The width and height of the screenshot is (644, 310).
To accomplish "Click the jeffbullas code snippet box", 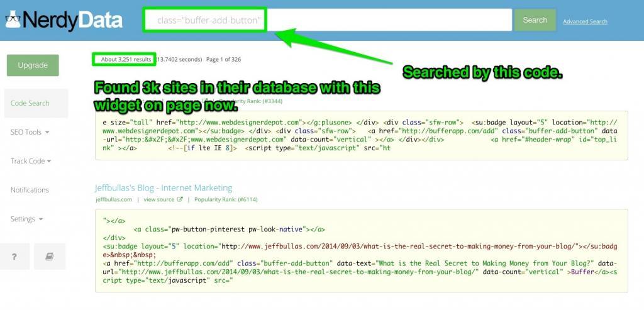I will [x=362, y=251].
